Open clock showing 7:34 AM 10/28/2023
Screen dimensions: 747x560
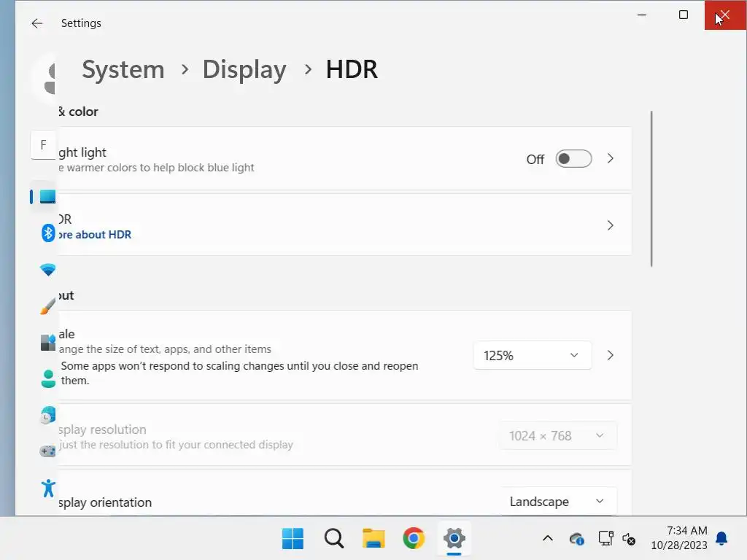click(679, 537)
